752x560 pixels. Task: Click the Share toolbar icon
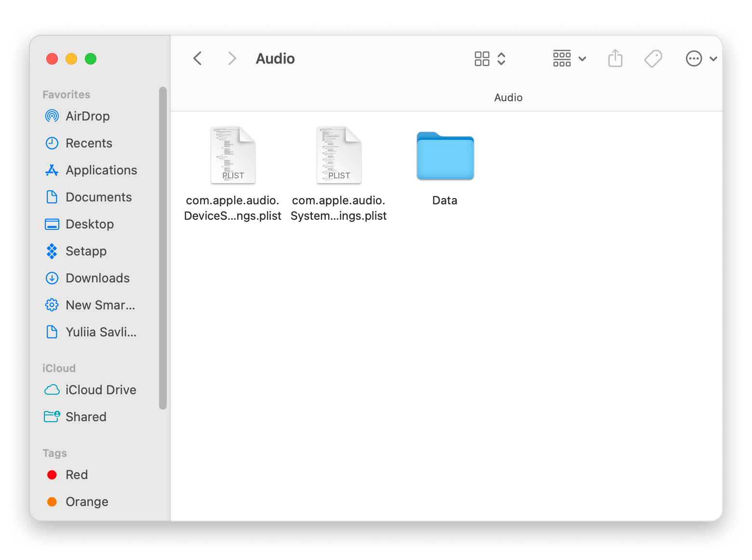615,59
